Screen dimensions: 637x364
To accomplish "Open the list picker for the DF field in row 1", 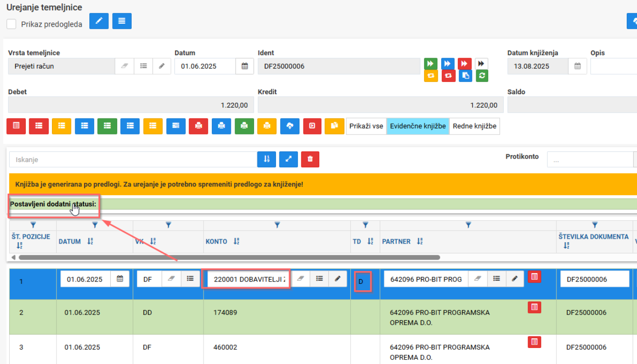I will (x=190, y=279).
